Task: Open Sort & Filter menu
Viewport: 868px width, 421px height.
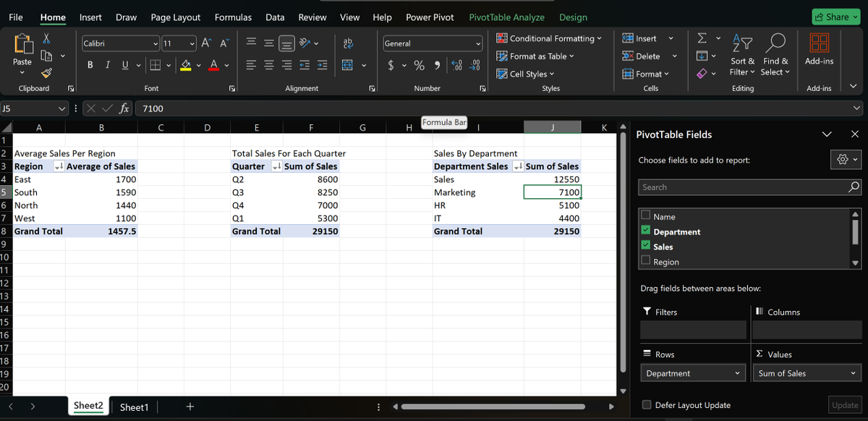Action: (742, 54)
